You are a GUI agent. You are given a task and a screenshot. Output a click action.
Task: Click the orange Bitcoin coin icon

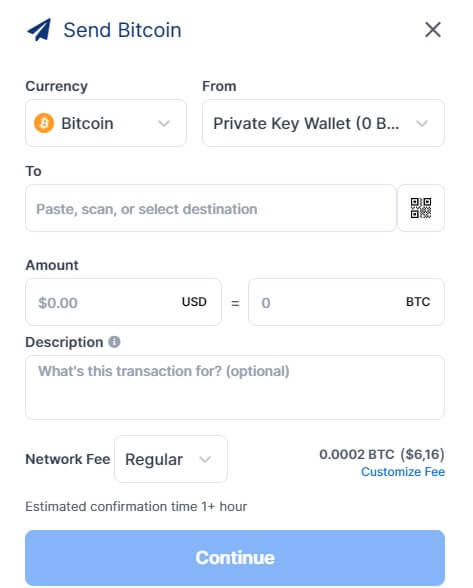44,123
